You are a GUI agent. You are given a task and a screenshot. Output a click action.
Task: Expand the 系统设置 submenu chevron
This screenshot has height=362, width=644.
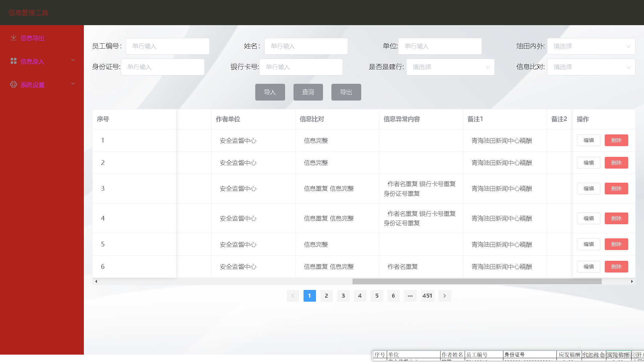coord(73,84)
